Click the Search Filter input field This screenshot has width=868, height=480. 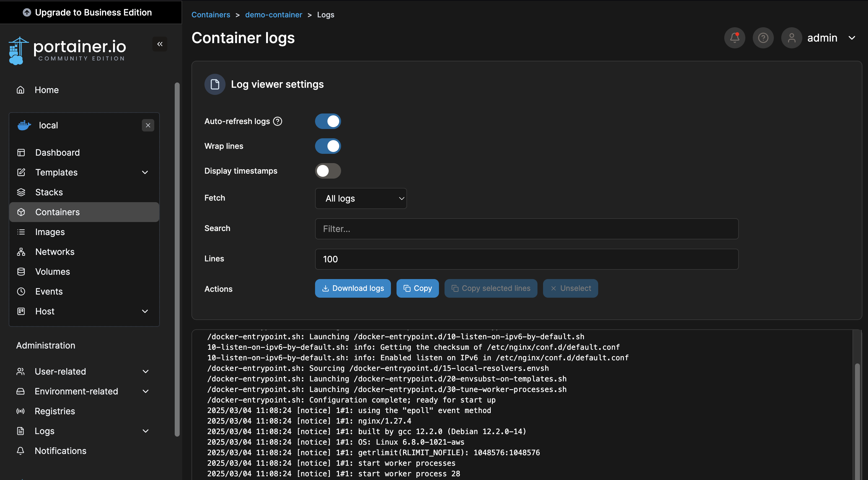(527, 229)
